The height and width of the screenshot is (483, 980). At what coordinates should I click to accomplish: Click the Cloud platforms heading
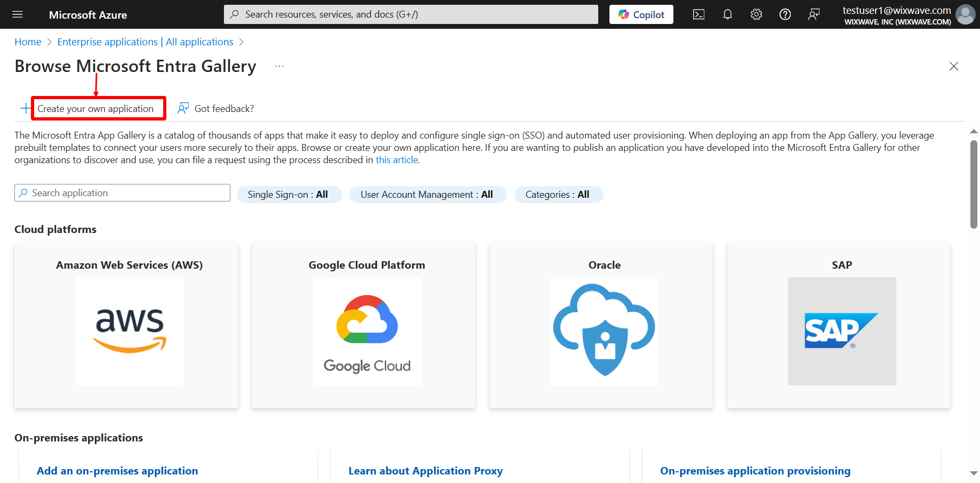coord(55,229)
